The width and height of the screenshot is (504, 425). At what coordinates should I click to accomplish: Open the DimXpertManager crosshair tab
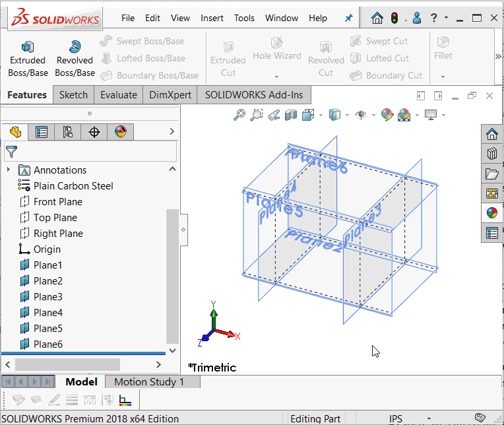point(94,132)
